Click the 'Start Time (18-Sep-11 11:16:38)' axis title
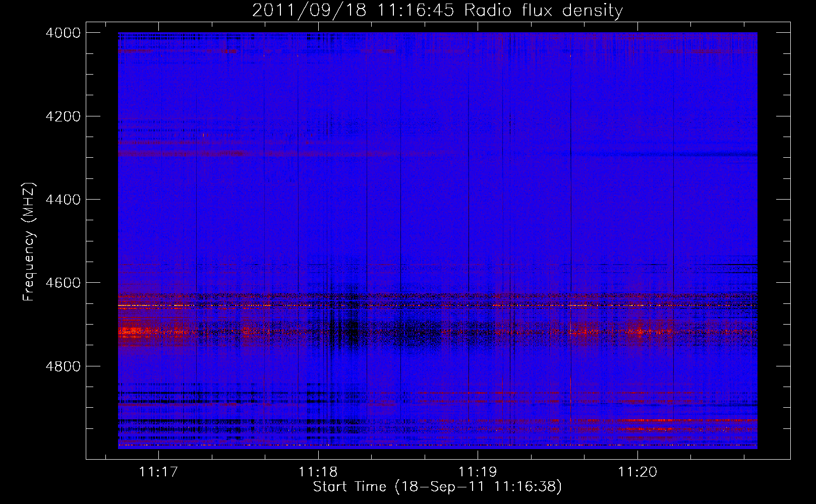 [437, 487]
